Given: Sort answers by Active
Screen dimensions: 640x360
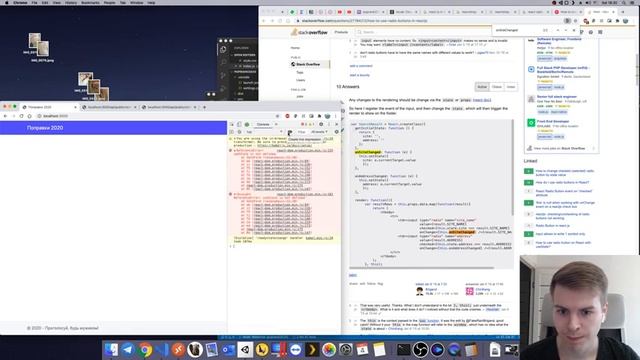Looking at the screenshot, I should point(482,87).
